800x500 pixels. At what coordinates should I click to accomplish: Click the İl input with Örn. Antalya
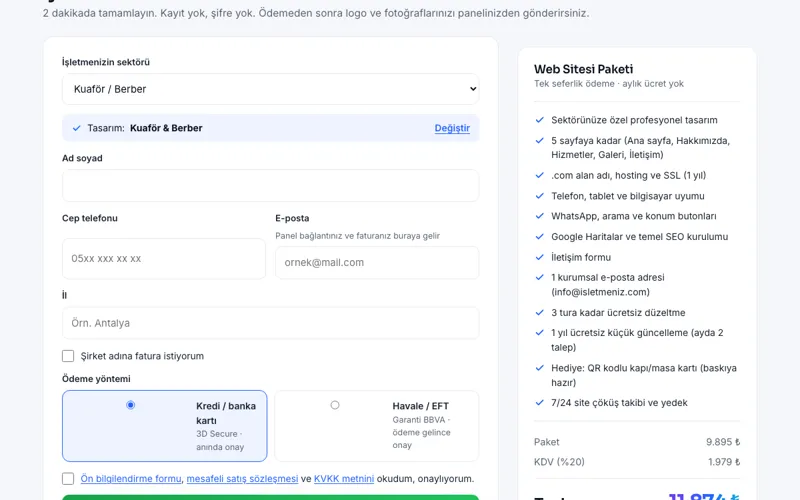point(270,323)
